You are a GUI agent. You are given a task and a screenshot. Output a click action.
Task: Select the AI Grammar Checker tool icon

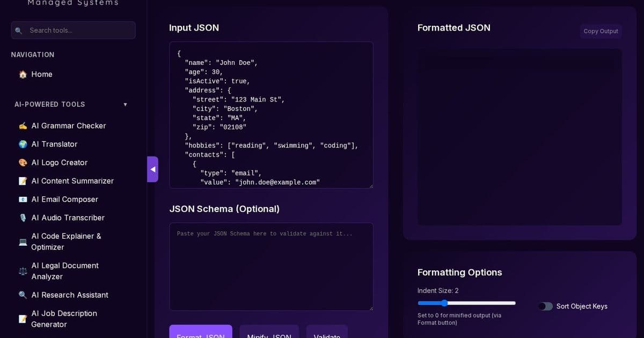tap(23, 126)
